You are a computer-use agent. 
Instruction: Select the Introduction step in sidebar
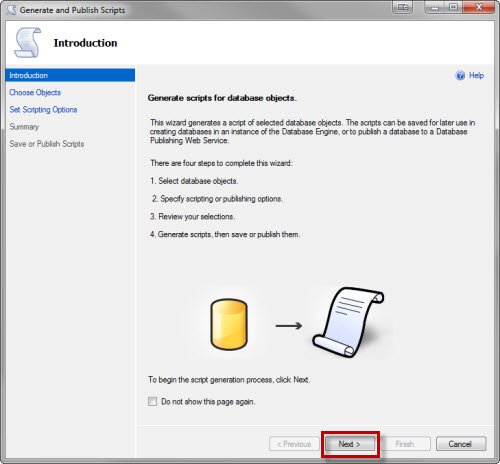click(x=70, y=75)
